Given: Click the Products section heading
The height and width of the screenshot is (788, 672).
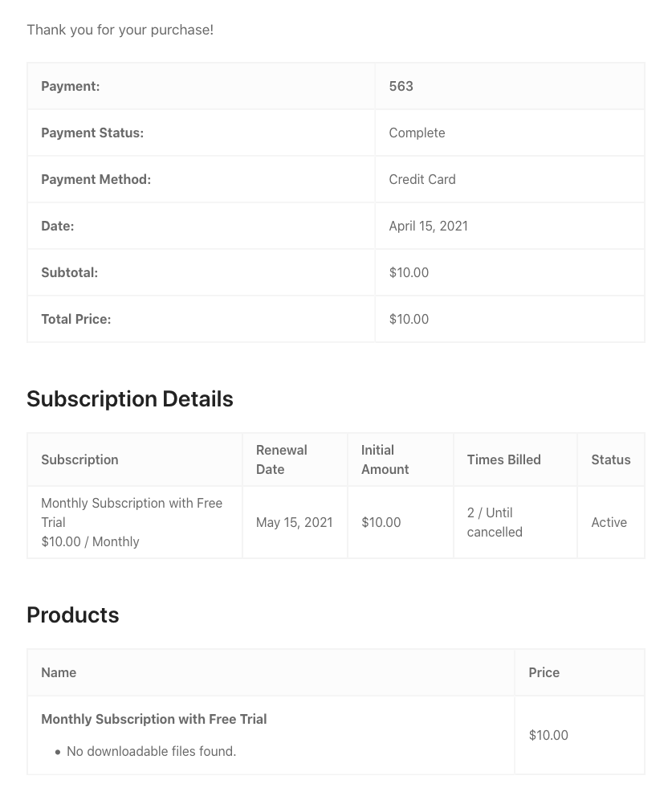Looking at the screenshot, I should click(x=73, y=614).
